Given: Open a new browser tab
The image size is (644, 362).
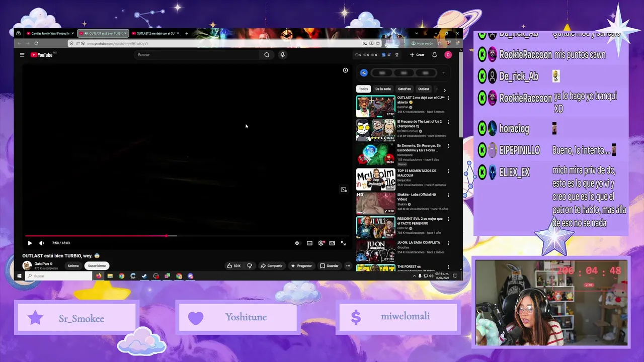Looking at the screenshot, I should 187,33.
